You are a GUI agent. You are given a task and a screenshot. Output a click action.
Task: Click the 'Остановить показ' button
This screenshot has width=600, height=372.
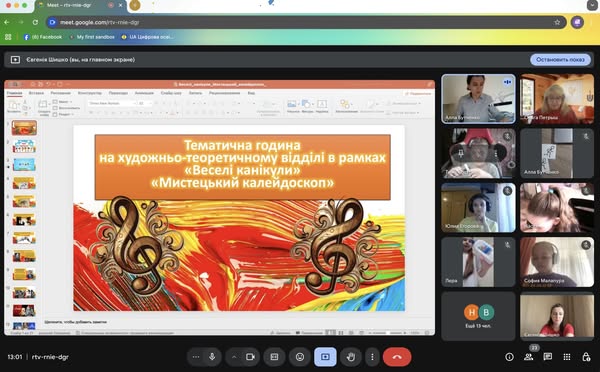560,60
